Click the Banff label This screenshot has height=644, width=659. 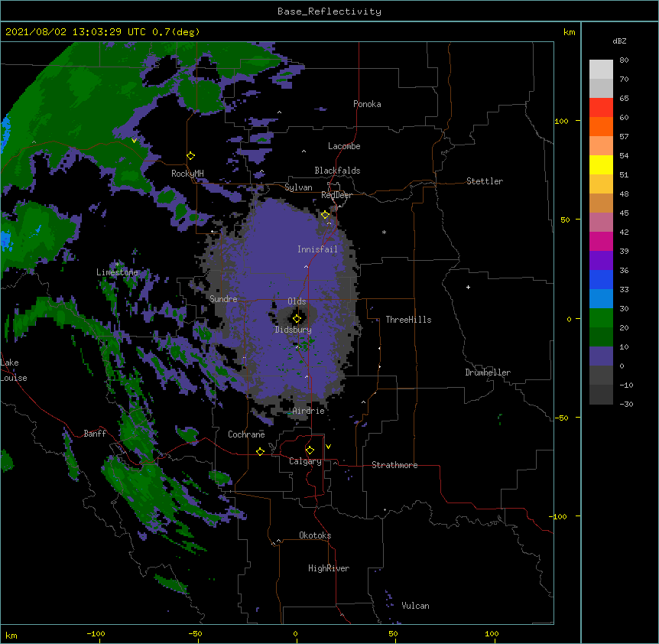click(95, 434)
